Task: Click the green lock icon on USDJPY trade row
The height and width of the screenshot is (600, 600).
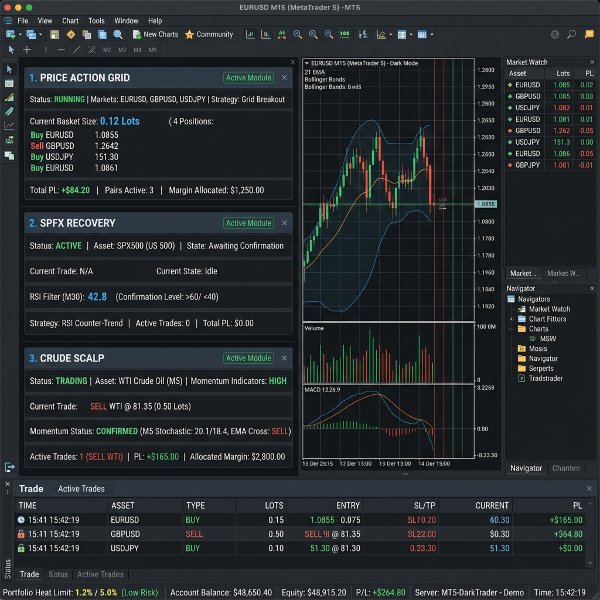Action: tap(21, 548)
